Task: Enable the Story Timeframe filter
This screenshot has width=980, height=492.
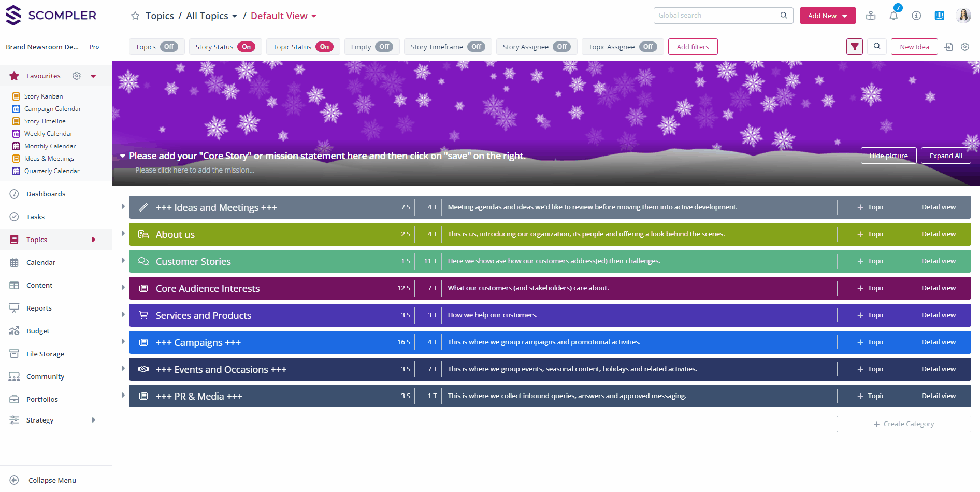Action: [x=476, y=47]
